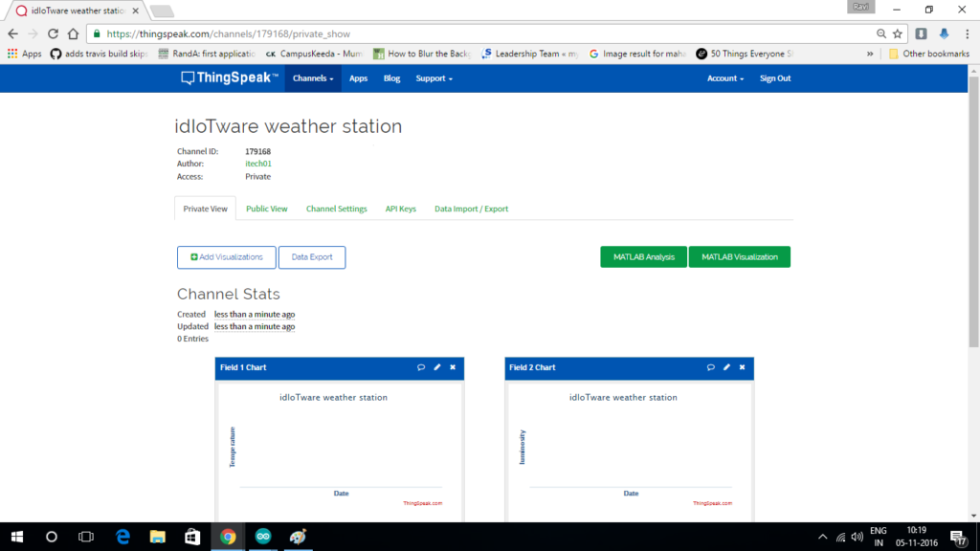This screenshot has width=980, height=551.
Task: Click the secure padlock icon
Action: click(x=97, y=33)
